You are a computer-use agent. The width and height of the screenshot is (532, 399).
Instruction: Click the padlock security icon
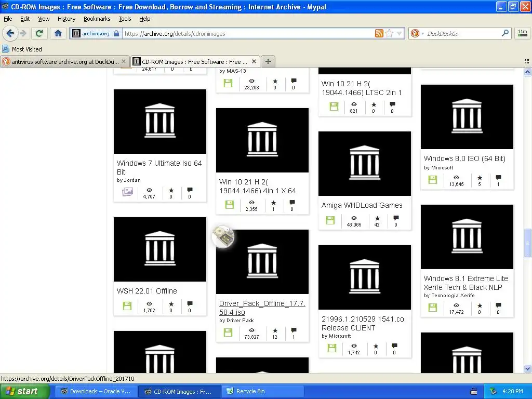[116, 33]
